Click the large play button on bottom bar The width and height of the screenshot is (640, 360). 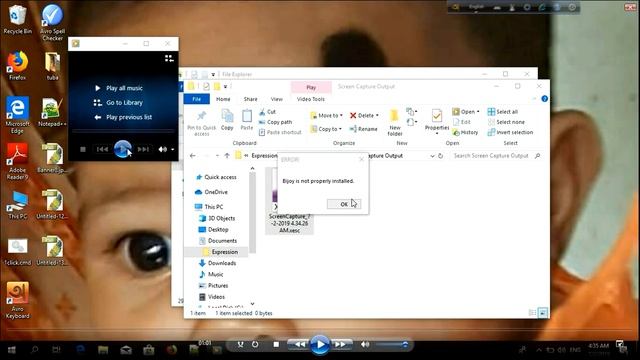(320, 345)
